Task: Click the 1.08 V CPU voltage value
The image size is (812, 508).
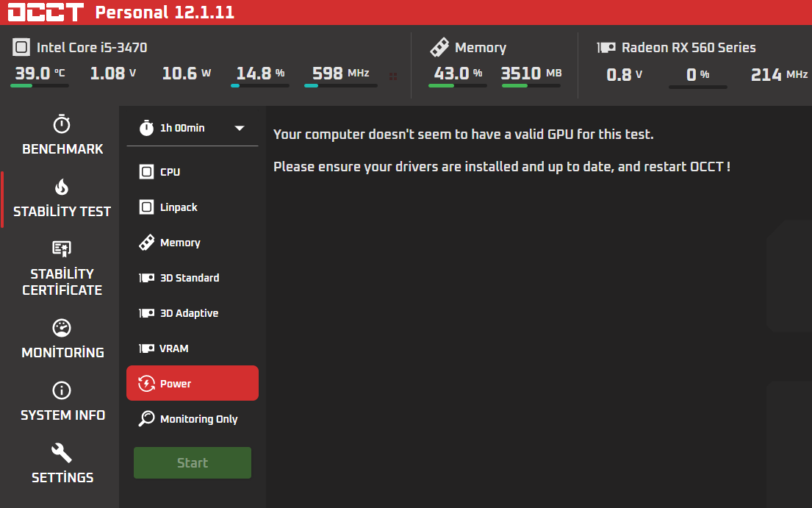Action: 113,73
